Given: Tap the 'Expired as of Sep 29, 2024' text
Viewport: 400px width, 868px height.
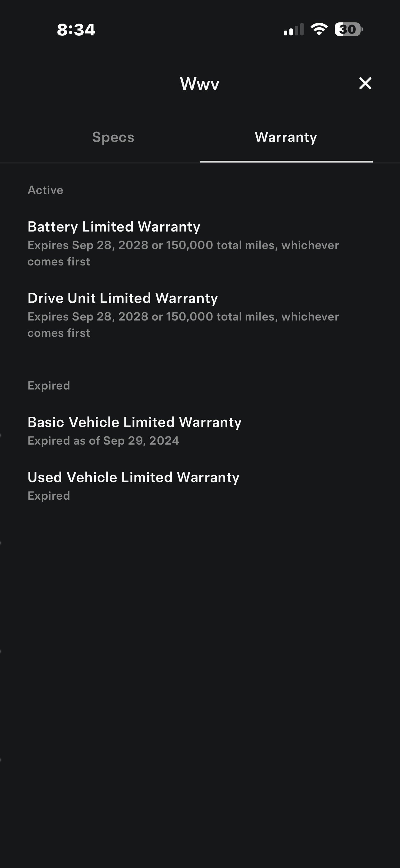Looking at the screenshot, I should point(103,441).
